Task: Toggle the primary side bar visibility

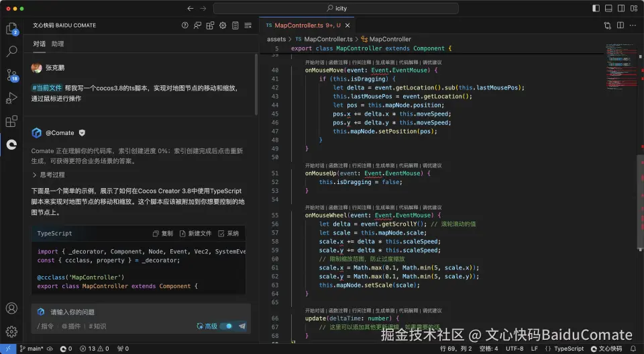Action: pos(596,8)
